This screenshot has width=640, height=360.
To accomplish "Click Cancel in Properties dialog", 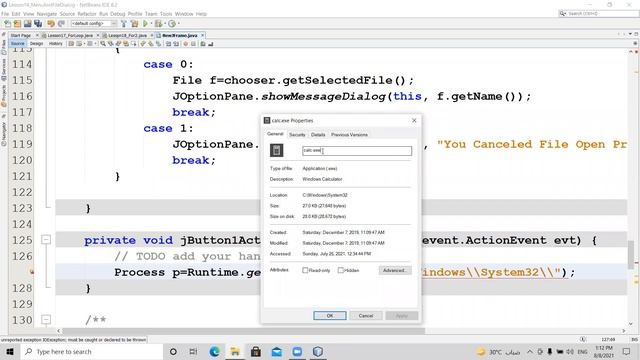I will (x=366, y=316).
